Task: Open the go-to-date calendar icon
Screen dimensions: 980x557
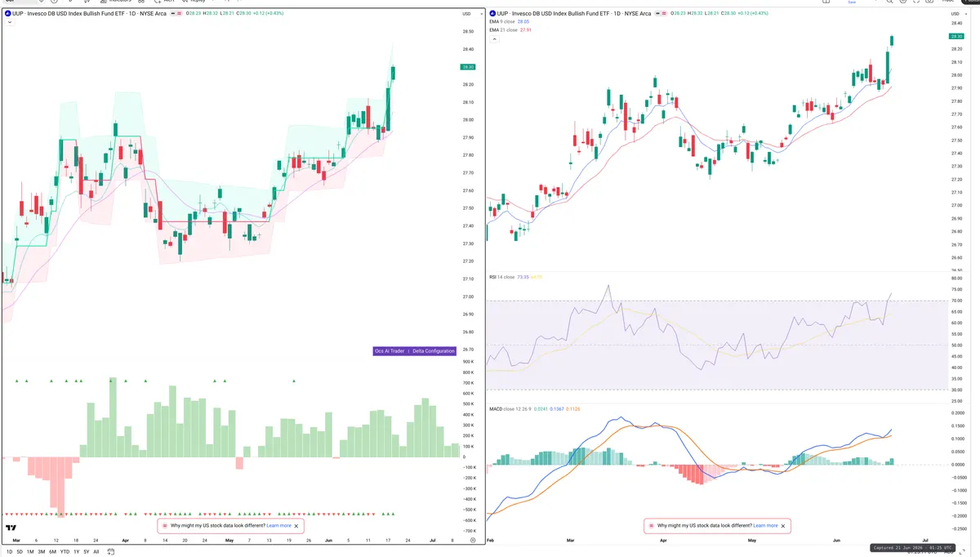Action: (110, 552)
